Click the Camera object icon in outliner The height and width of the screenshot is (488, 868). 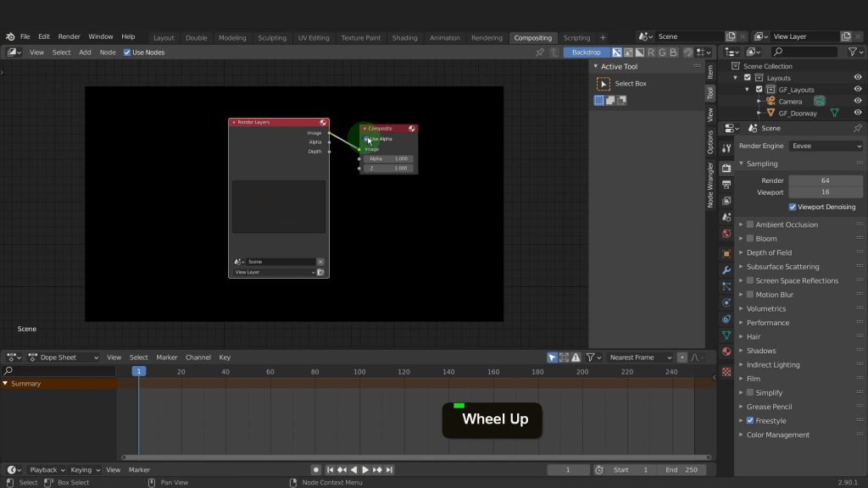pyautogui.click(x=771, y=101)
